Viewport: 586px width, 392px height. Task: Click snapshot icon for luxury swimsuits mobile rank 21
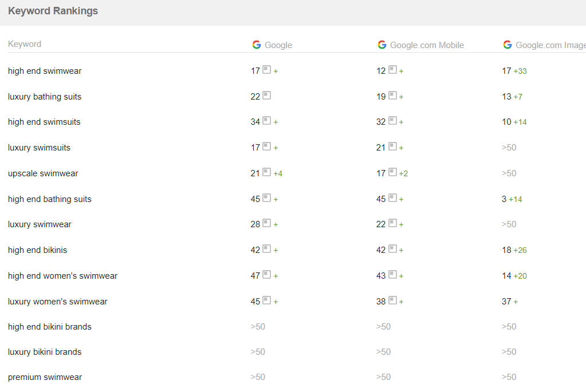(x=392, y=147)
